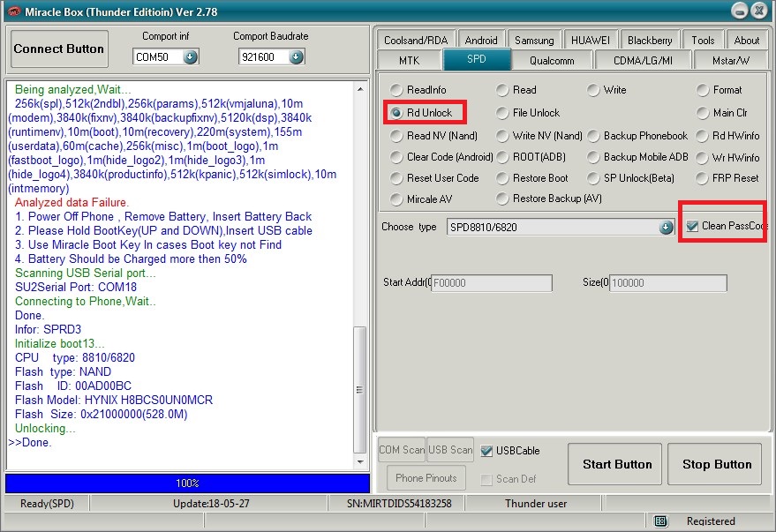Viewport: 776px width, 532px height.
Task: Click the Stop Button
Action: coord(714,464)
